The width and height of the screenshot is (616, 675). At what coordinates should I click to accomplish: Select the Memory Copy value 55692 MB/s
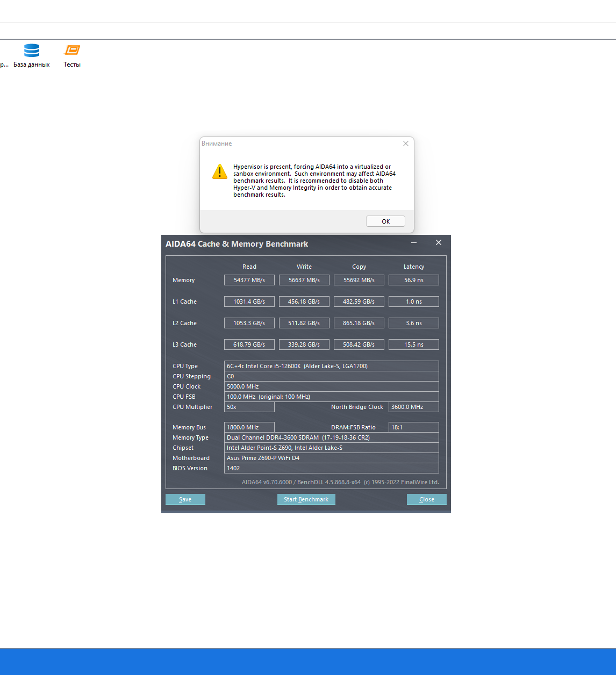click(359, 280)
